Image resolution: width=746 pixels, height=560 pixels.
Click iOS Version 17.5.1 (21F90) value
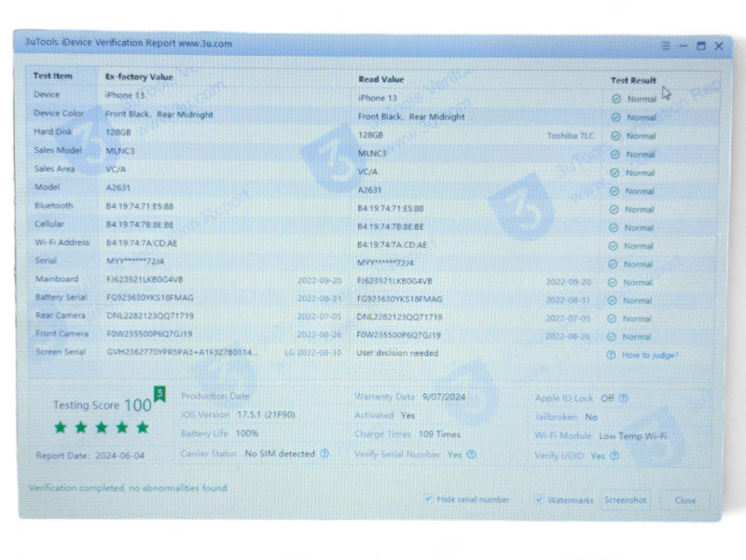[266, 415]
